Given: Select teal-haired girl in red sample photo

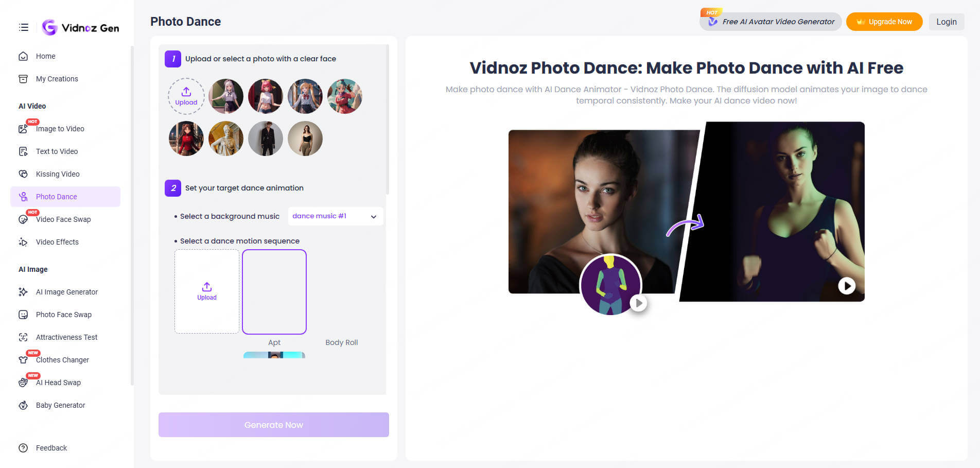Looking at the screenshot, I should click(x=345, y=96).
